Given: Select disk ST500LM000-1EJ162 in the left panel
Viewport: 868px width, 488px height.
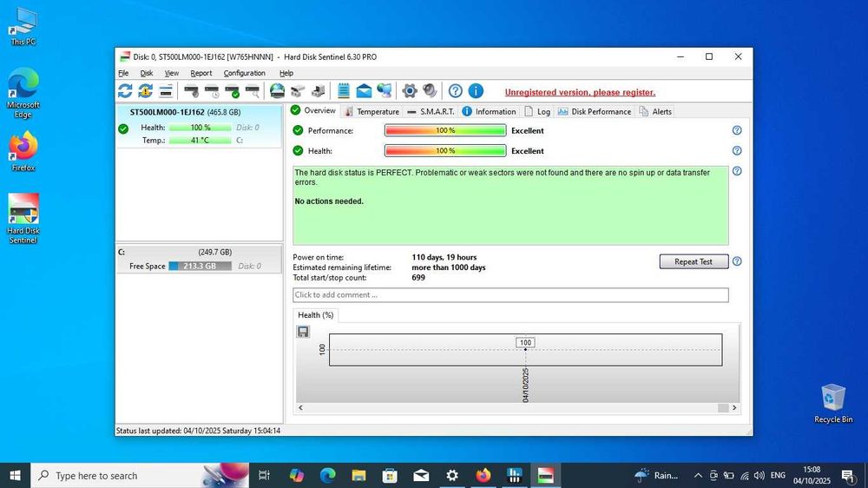Looking at the screenshot, I should tap(199, 126).
